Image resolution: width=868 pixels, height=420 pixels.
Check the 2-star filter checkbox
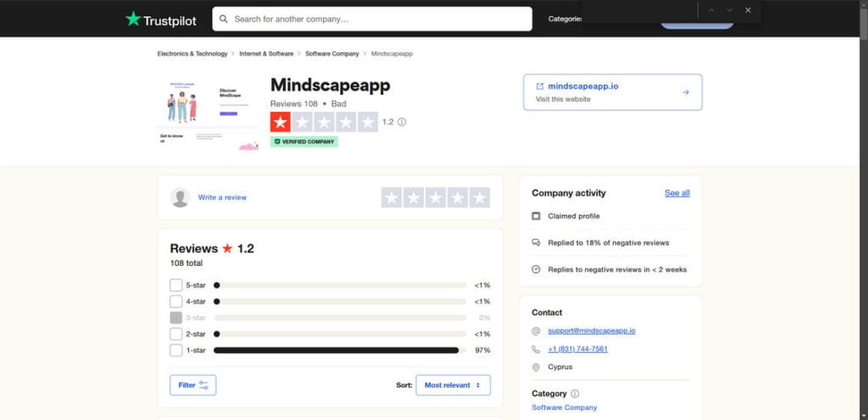[x=176, y=334]
